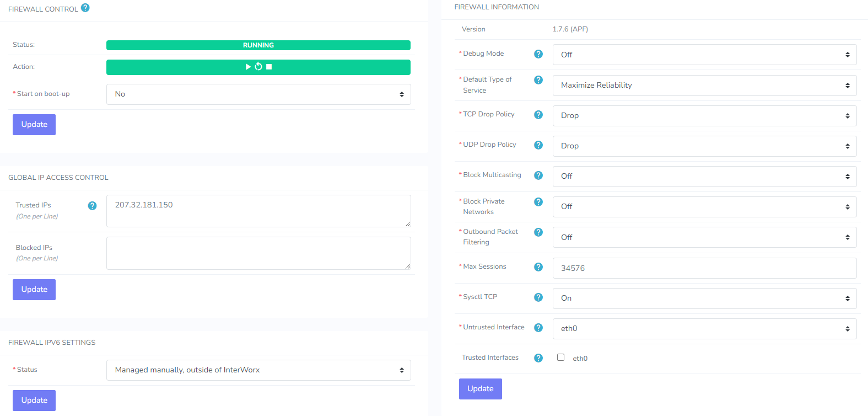Click Update button in Firewall Information
Viewport: 868px width, 416px height.
[x=480, y=389]
